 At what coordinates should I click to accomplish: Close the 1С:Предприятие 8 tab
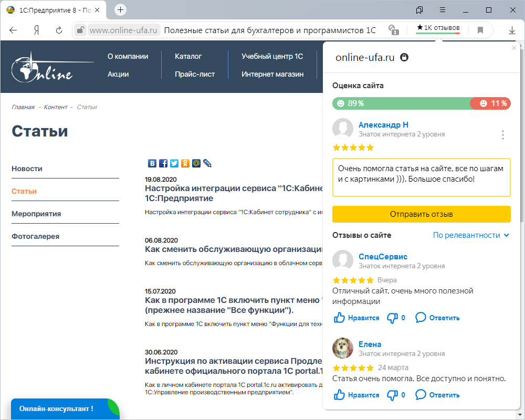[97, 10]
